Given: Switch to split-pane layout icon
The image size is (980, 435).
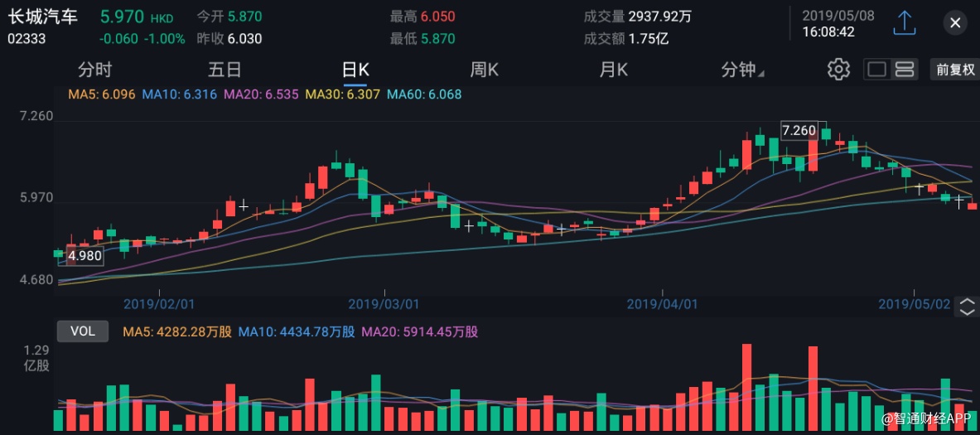Looking at the screenshot, I should 905,70.
